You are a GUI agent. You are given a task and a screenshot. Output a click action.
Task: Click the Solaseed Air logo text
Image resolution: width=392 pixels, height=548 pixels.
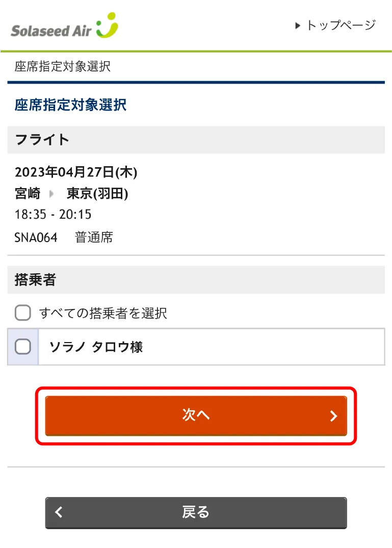click(x=51, y=30)
